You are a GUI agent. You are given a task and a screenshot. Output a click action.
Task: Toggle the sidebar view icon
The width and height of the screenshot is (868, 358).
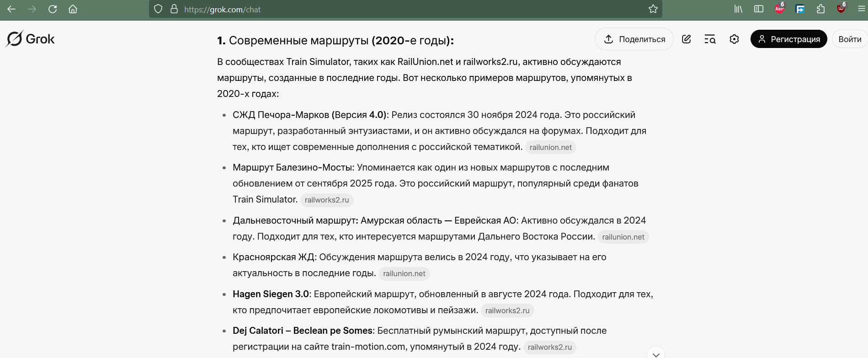(759, 9)
